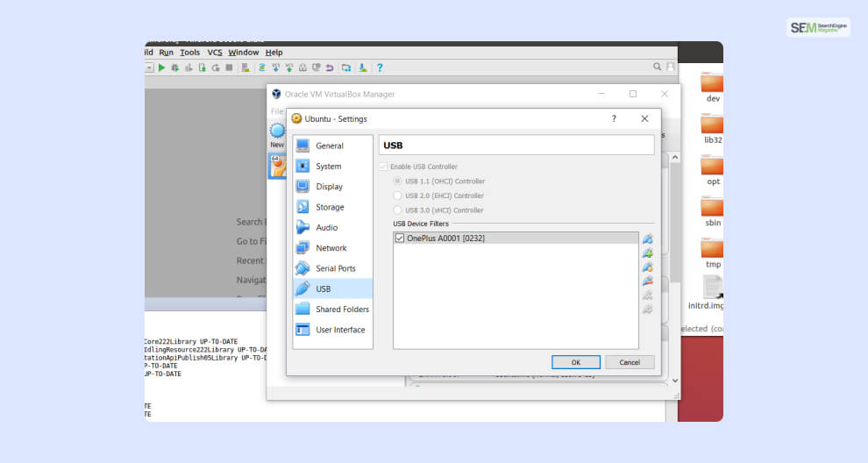868x463 pixels.
Task: Open Display settings category
Action: pos(332,187)
